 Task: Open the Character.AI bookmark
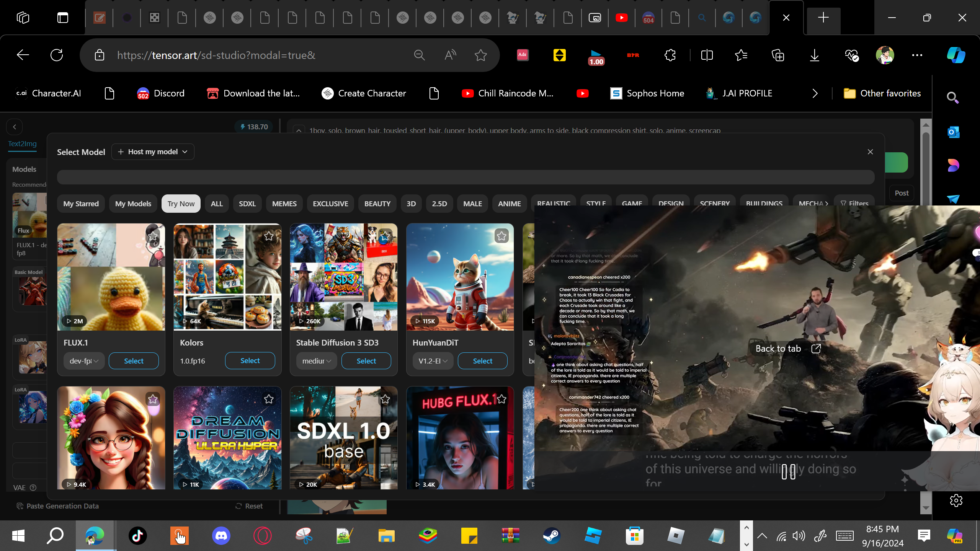[48, 93]
